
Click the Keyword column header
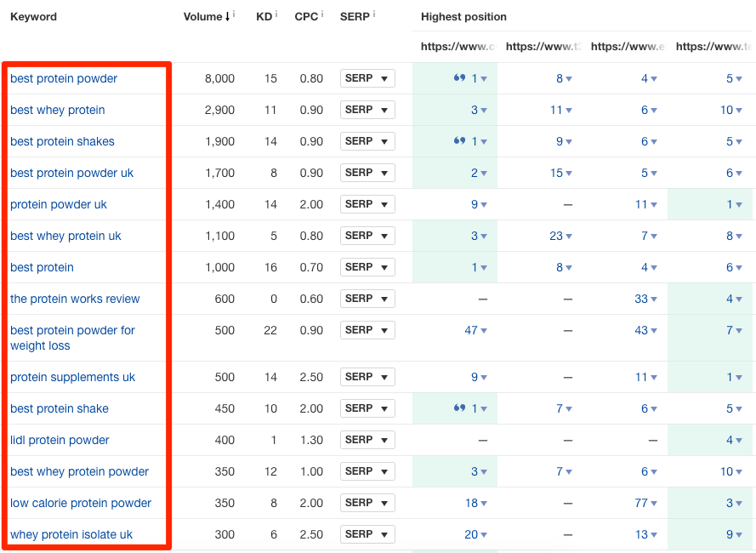(33, 16)
